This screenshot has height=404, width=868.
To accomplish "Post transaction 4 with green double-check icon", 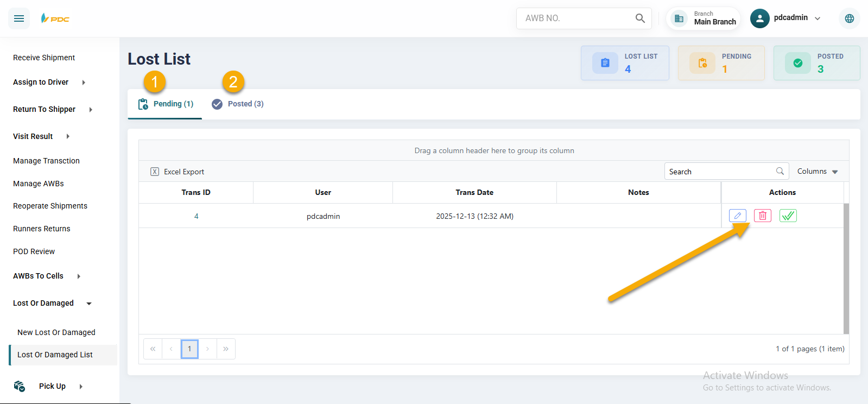I will click(788, 216).
